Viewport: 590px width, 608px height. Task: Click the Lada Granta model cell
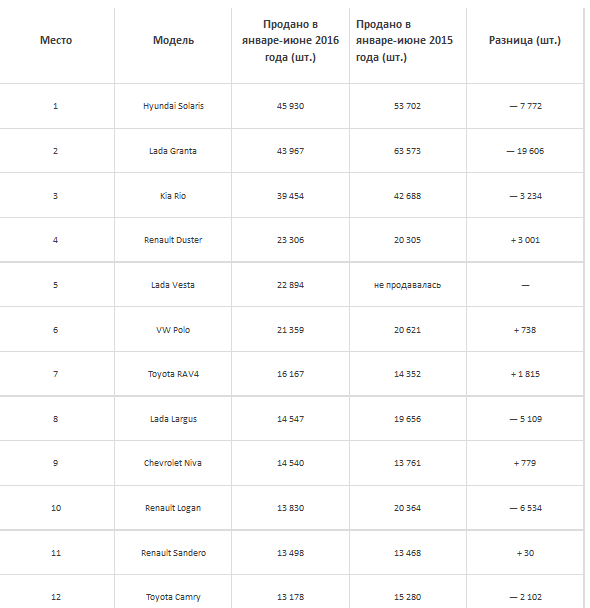coord(173,151)
